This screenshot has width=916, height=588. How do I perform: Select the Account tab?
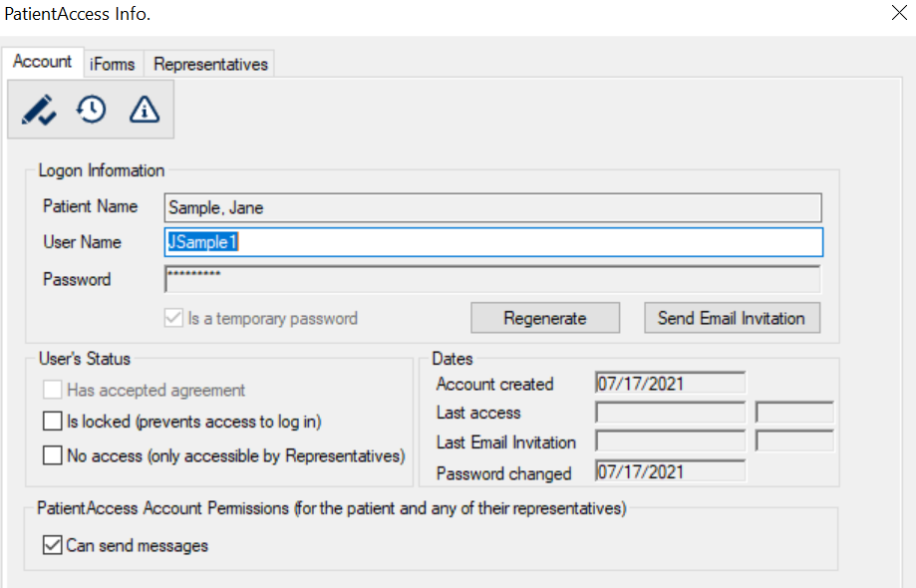pyautogui.click(x=42, y=62)
